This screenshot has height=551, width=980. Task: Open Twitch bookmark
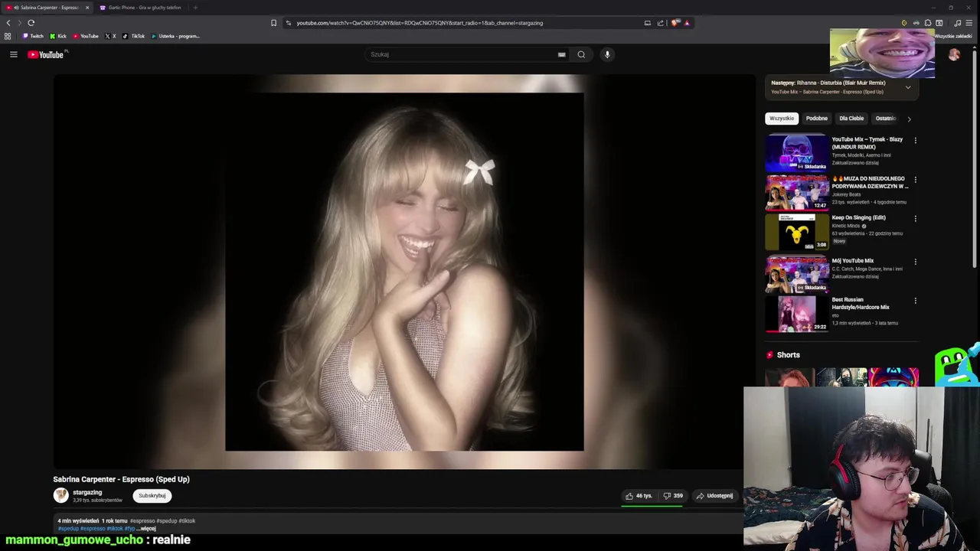[x=33, y=36]
